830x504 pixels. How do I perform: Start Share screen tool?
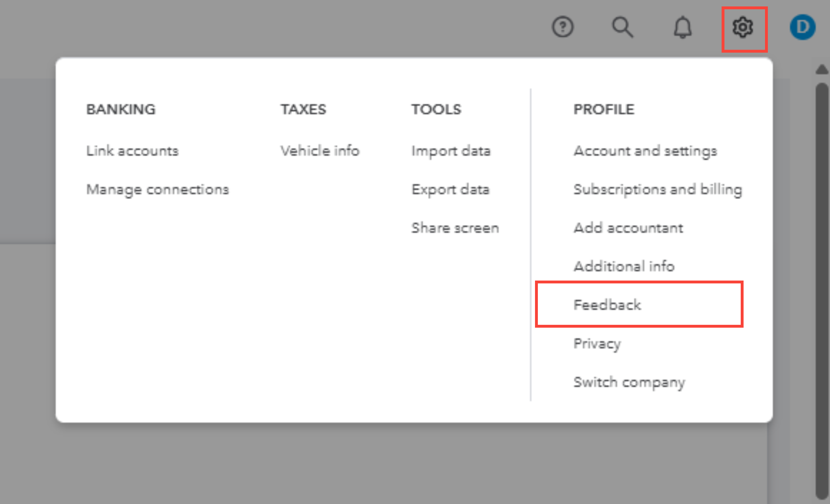[x=455, y=228]
